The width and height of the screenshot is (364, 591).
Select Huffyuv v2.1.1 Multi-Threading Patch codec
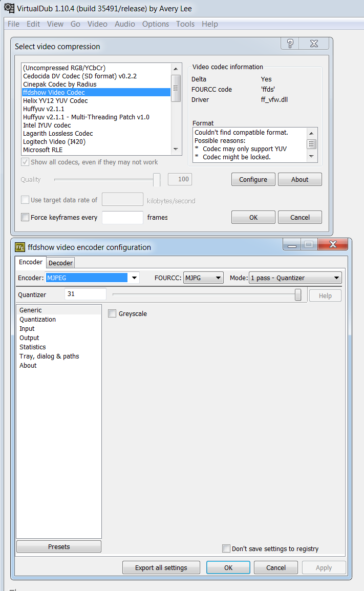[96, 117]
